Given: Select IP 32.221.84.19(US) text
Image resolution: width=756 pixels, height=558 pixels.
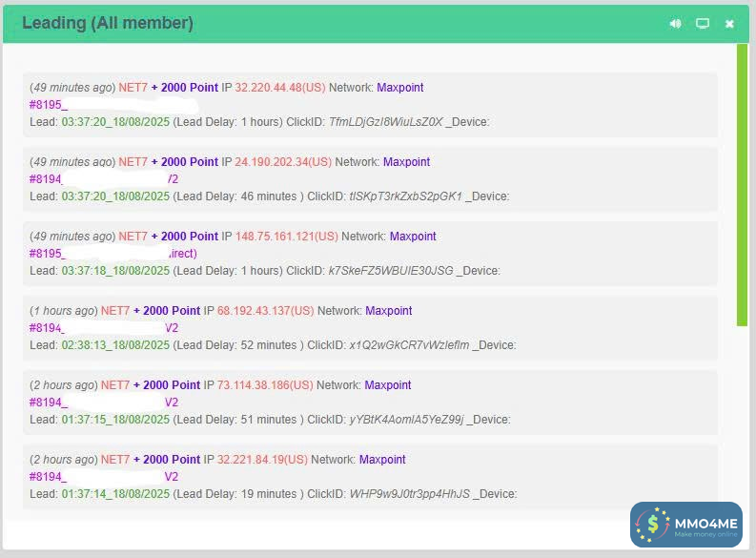Looking at the screenshot, I should pyautogui.click(x=262, y=459).
